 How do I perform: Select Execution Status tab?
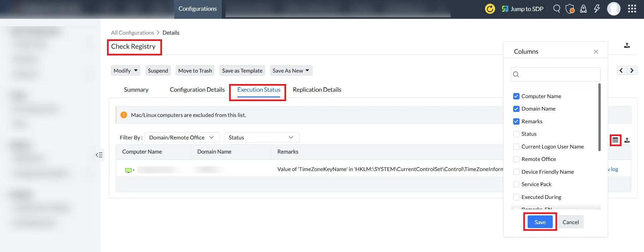click(x=259, y=90)
